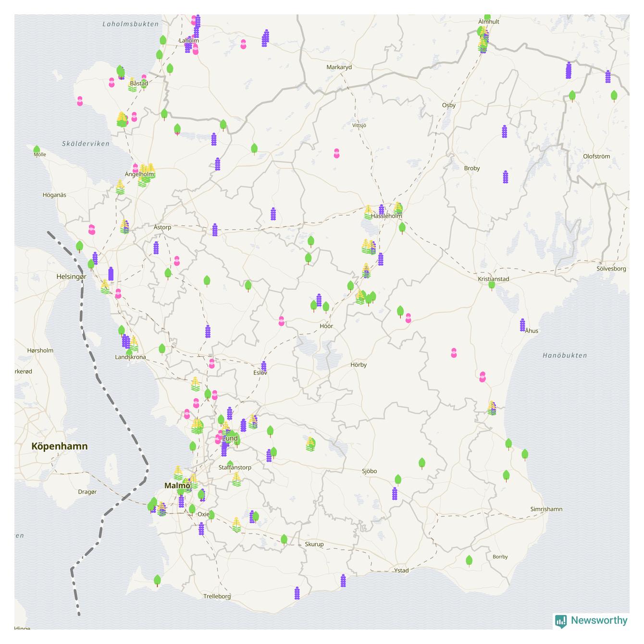Click the yellow wheat marker at Båstad
644x644 pixels.
(x=133, y=85)
